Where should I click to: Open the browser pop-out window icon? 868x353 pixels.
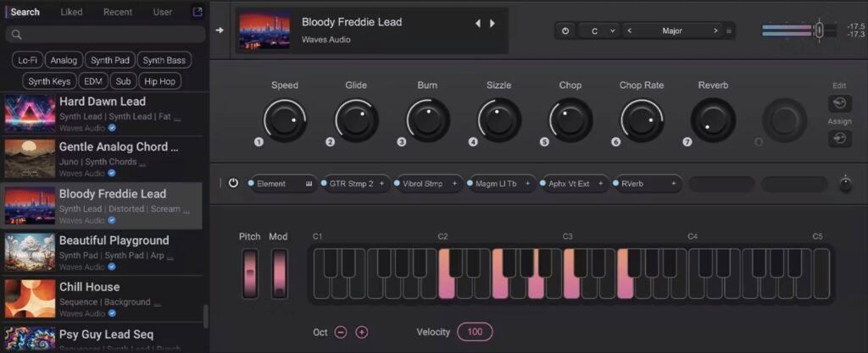tap(197, 12)
